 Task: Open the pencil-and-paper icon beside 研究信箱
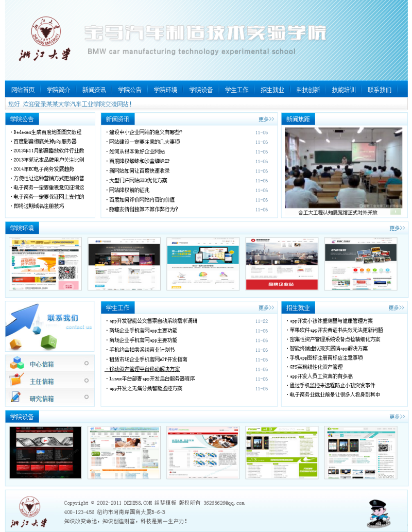click(16, 396)
